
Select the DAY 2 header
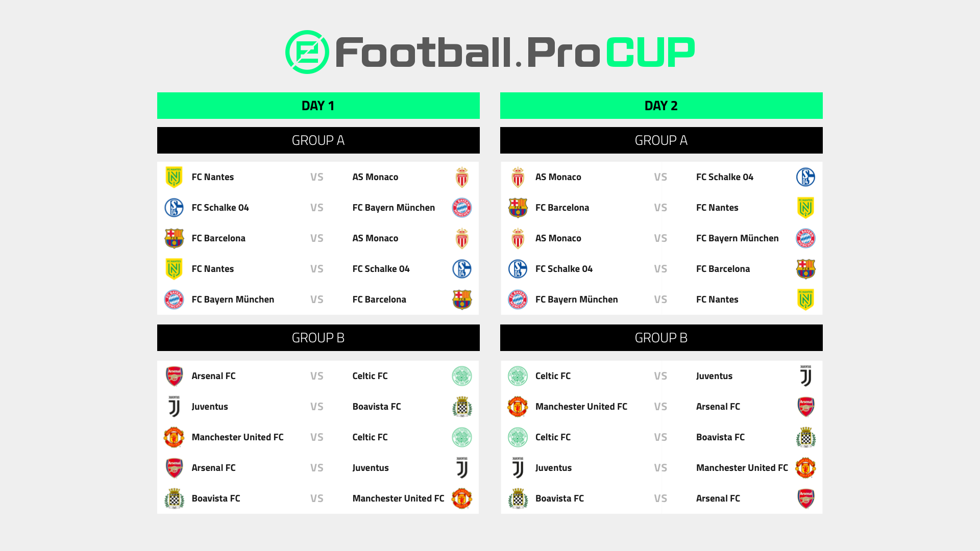pyautogui.click(x=661, y=106)
